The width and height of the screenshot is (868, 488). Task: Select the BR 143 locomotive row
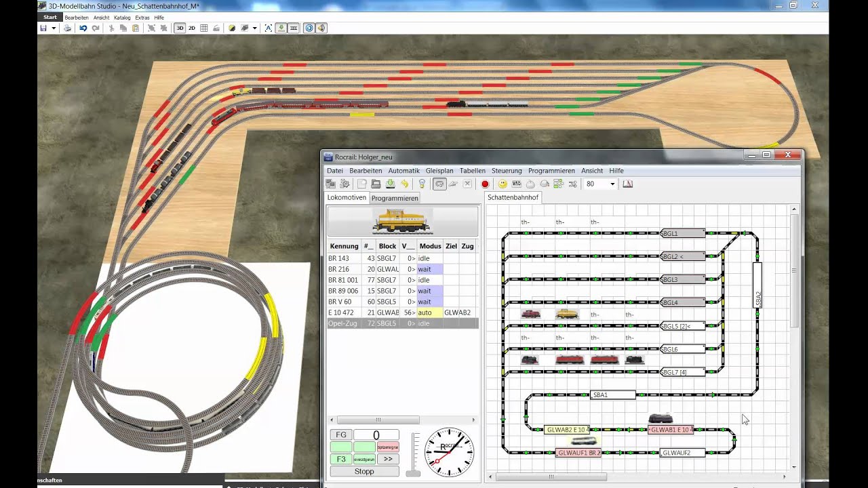[x=403, y=258]
